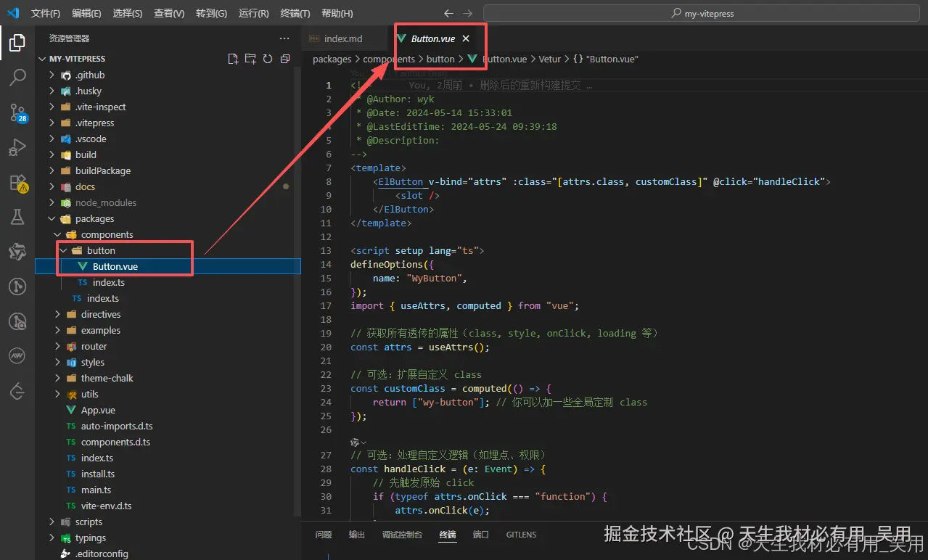
Task: Click New File icon in explorer header
Action: [233, 59]
